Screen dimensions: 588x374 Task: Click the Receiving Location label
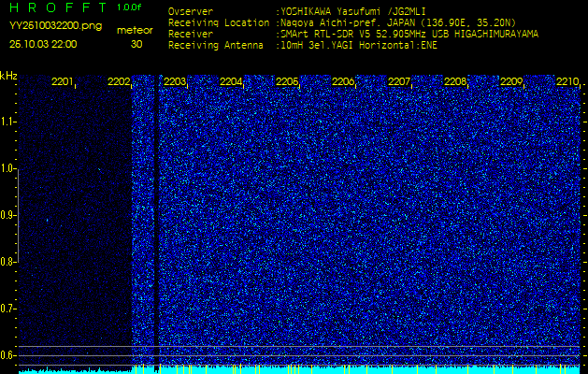219,22
